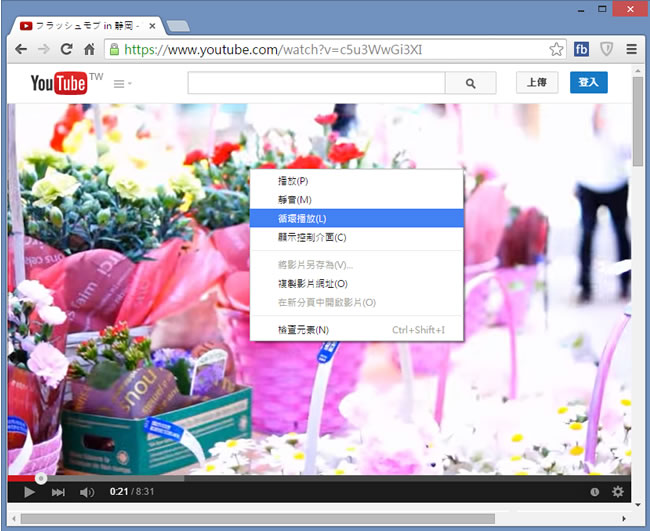Expand the YouTube guide menu dropdown
Image resolution: width=650 pixels, height=531 pixels.
coord(122,84)
